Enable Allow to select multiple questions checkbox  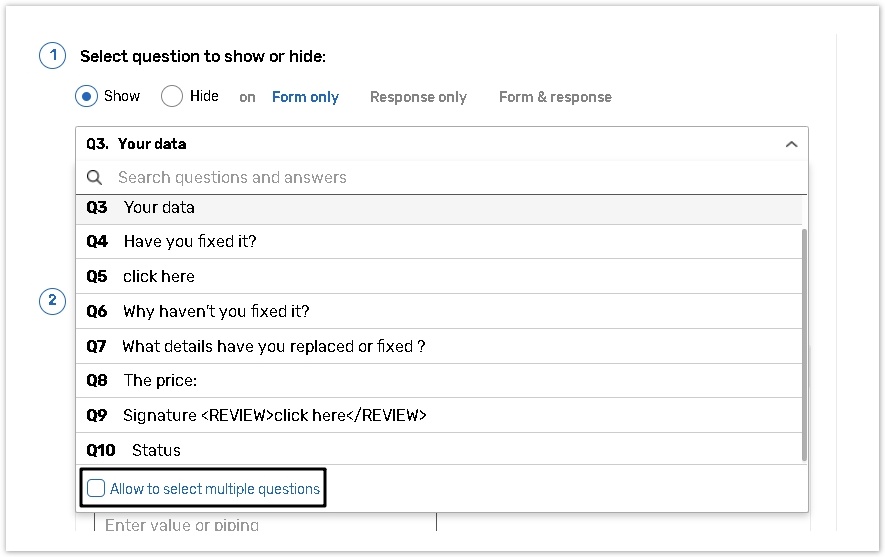tap(96, 489)
